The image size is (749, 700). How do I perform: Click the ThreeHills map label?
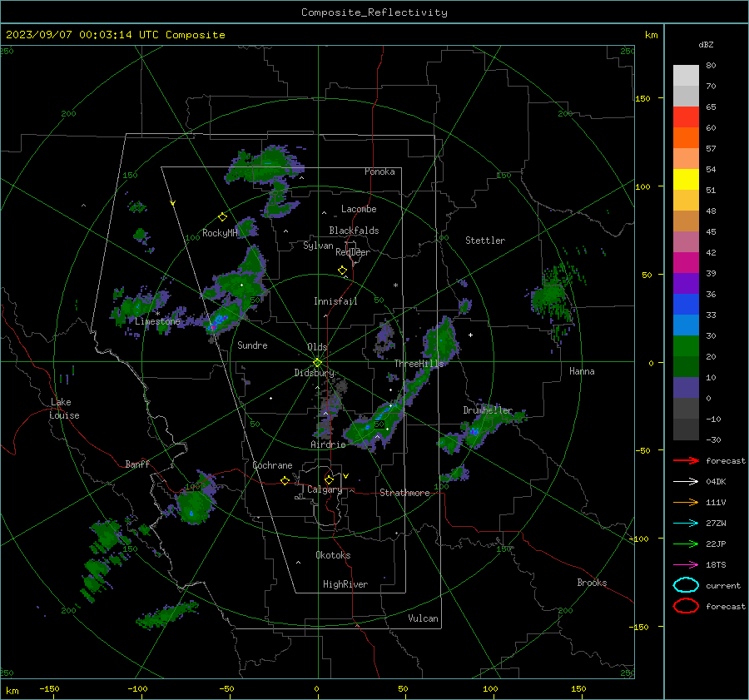coord(419,364)
